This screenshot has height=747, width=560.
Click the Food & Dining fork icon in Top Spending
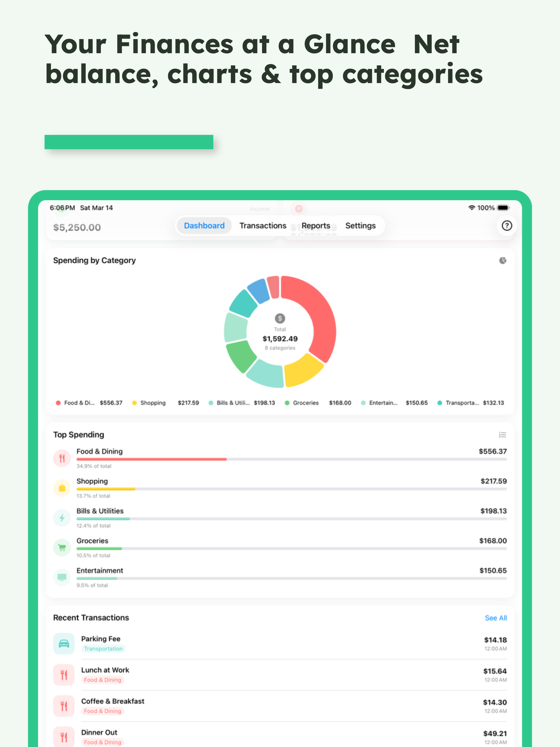click(x=62, y=458)
